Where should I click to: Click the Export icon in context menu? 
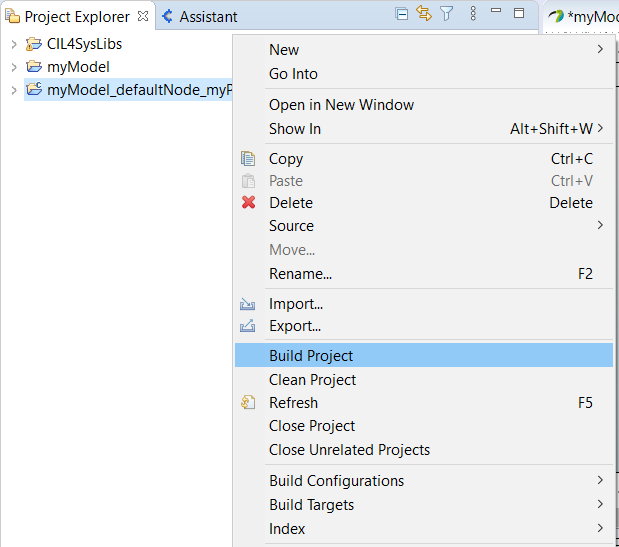tap(248, 326)
